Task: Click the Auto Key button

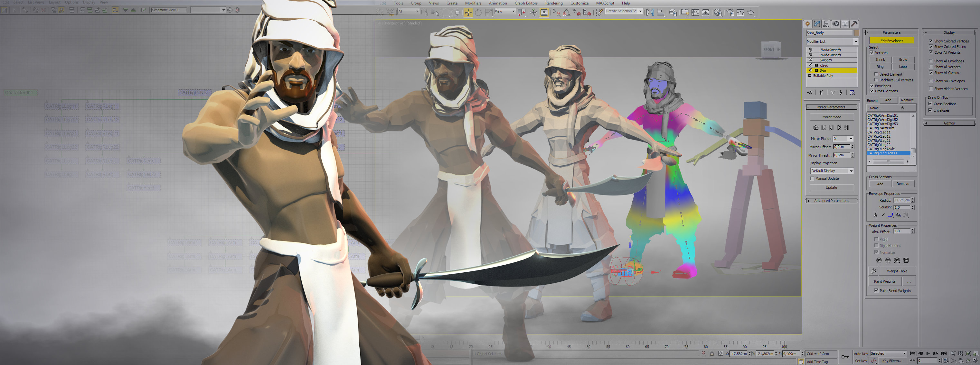Action: [x=861, y=354]
